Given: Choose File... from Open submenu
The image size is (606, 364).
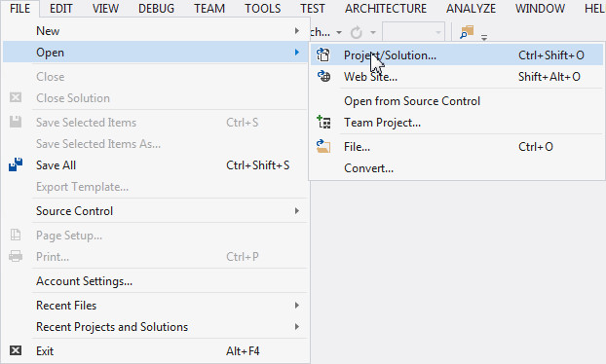Looking at the screenshot, I should pyautogui.click(x=457, y=147).
